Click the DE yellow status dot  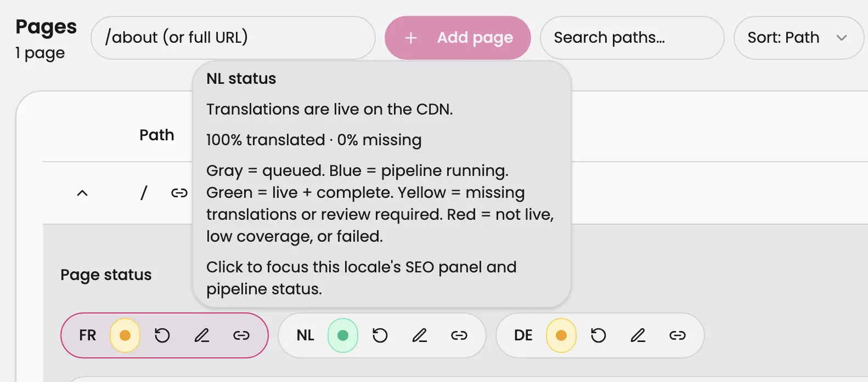click(561, 335)
